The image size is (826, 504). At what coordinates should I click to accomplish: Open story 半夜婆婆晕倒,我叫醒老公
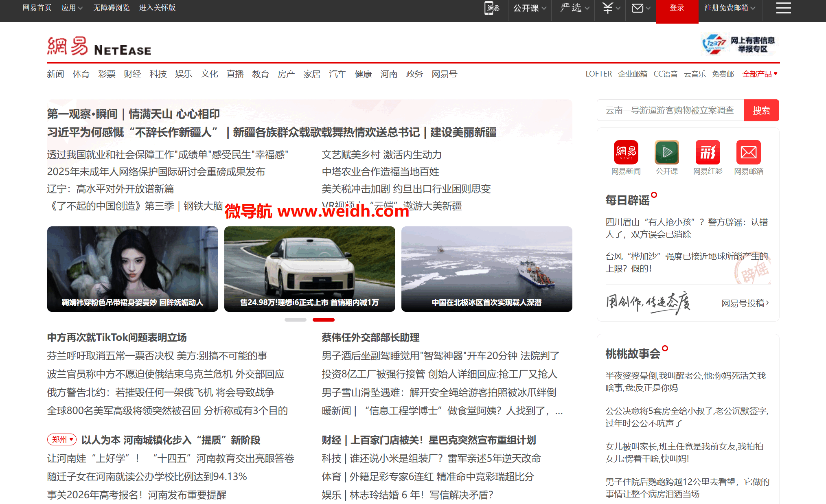tap(686, 381)
